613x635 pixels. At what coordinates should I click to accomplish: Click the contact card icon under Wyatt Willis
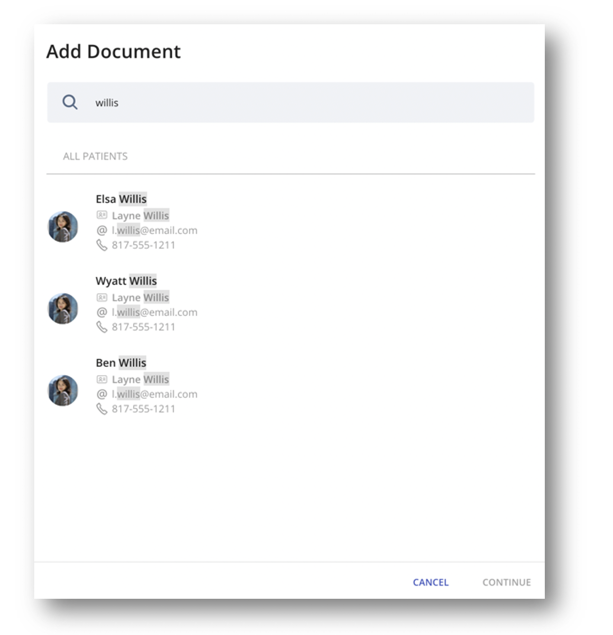coord(102,297)
